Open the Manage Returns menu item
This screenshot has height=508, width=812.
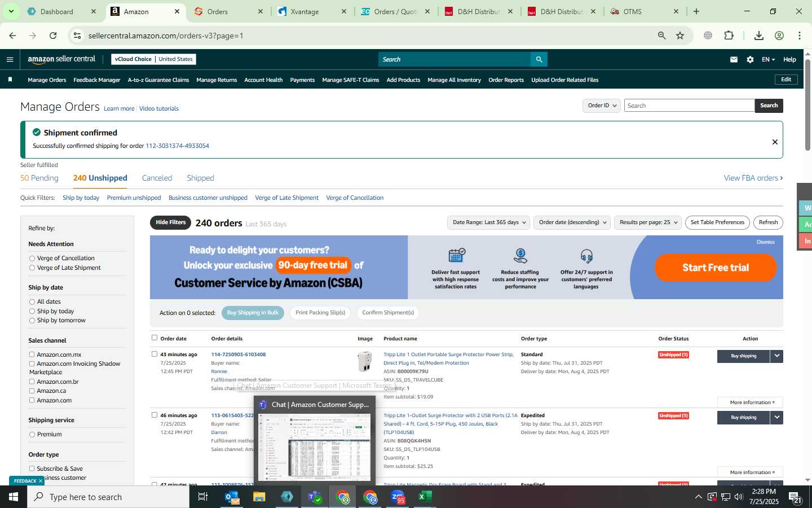coord(217,80)
